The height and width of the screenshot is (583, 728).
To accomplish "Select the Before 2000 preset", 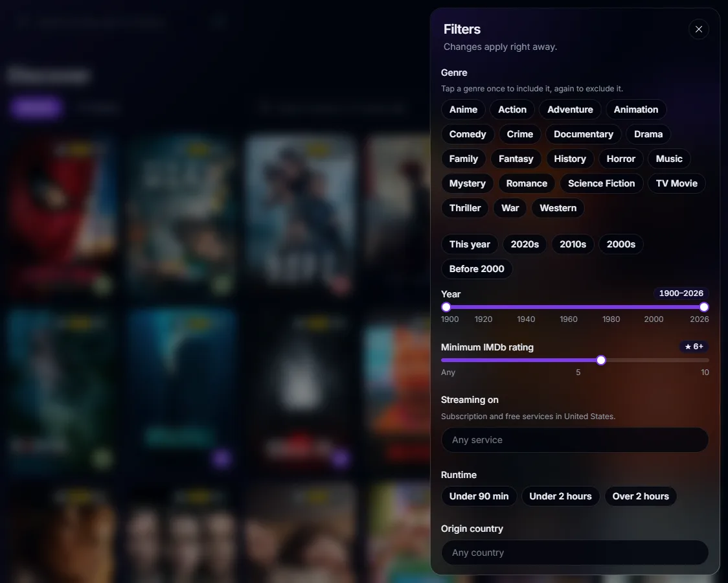I will [476, 269].
